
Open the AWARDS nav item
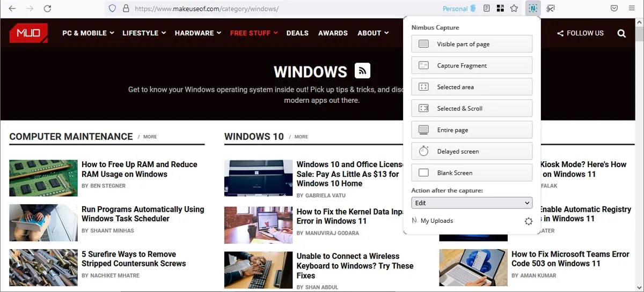pyautogui.click(x=333, y=33)
